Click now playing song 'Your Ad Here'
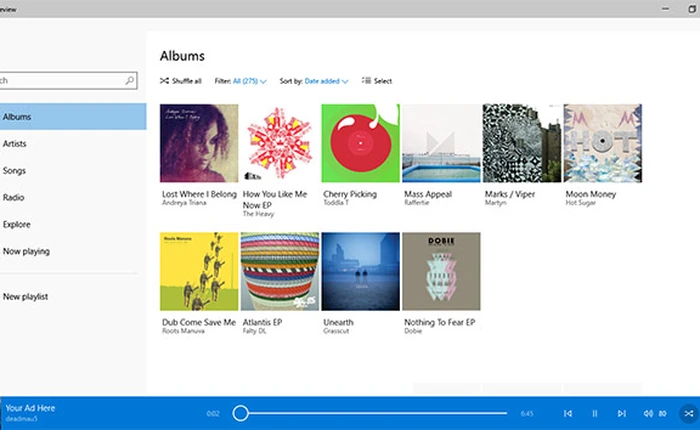 (x=30, y=408)
